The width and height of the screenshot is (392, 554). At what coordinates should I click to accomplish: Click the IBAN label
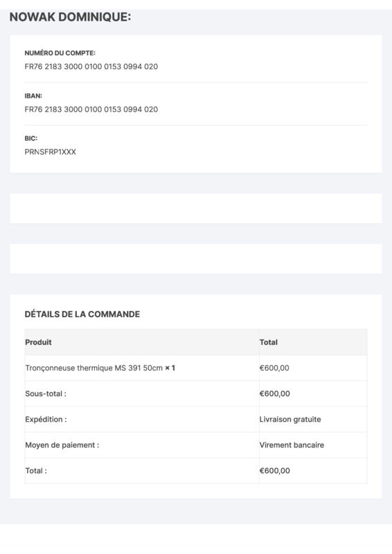coord(33,96)
